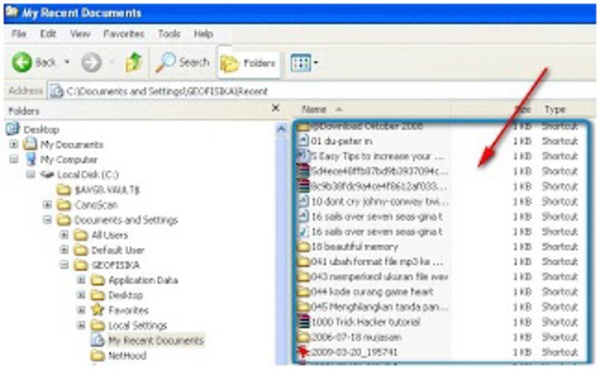The height and width of the screenshot is (369, 600).
Task: Open the Back history dropdown arrow
Action: (67, 62)
